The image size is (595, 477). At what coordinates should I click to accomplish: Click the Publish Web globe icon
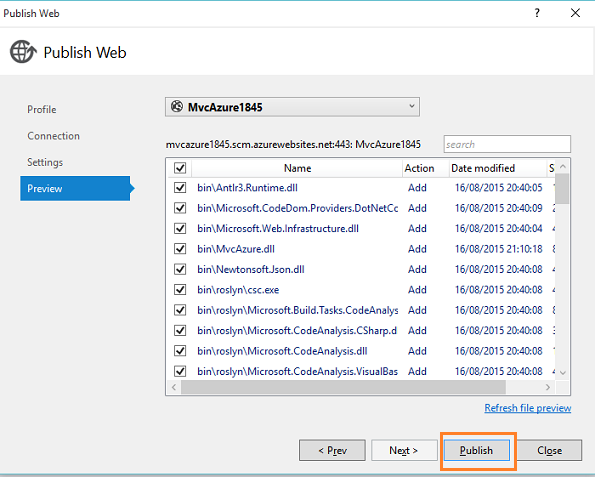23,52
